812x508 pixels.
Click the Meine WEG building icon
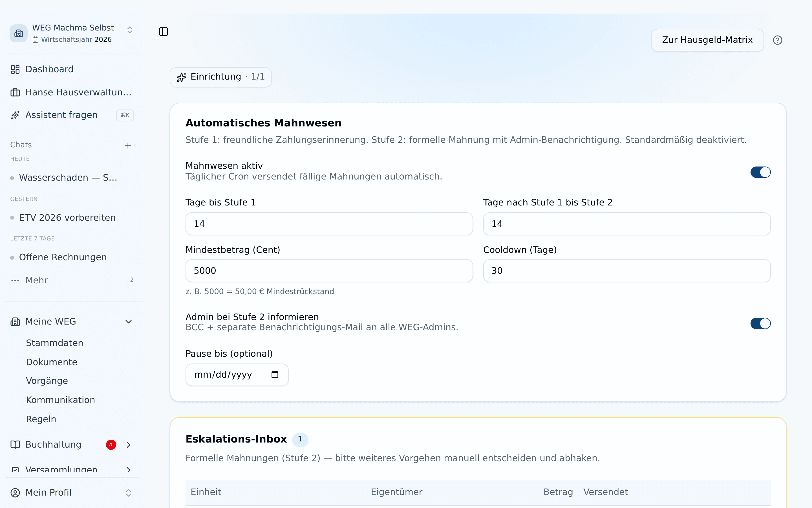(x=15, y=321)
